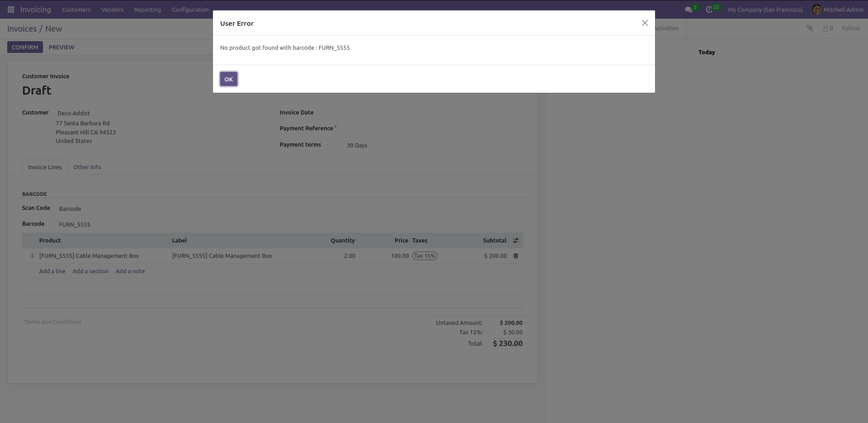Close the User Error dialog
This screenshot has width=868, height=423.
(x=645, y=23)
